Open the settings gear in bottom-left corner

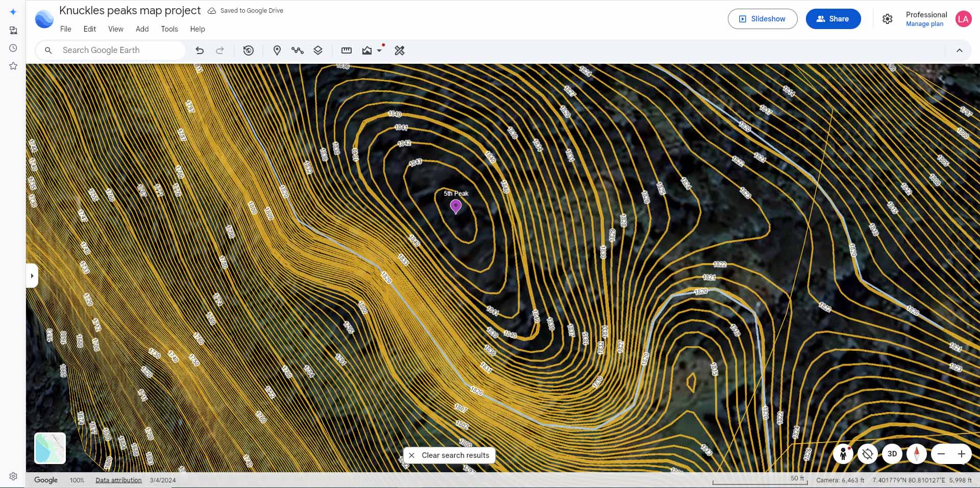(13, 476)
